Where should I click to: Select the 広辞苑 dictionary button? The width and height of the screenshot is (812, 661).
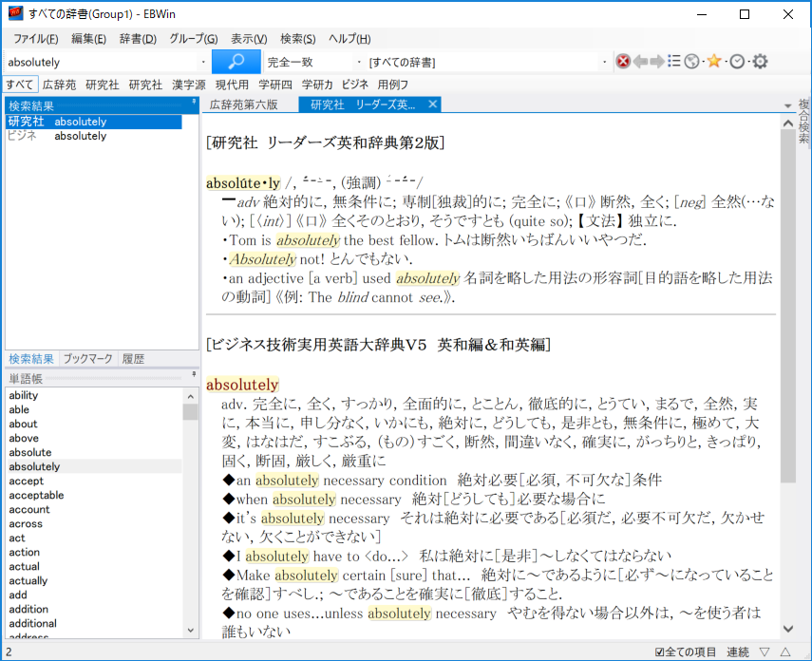(59, 85)
